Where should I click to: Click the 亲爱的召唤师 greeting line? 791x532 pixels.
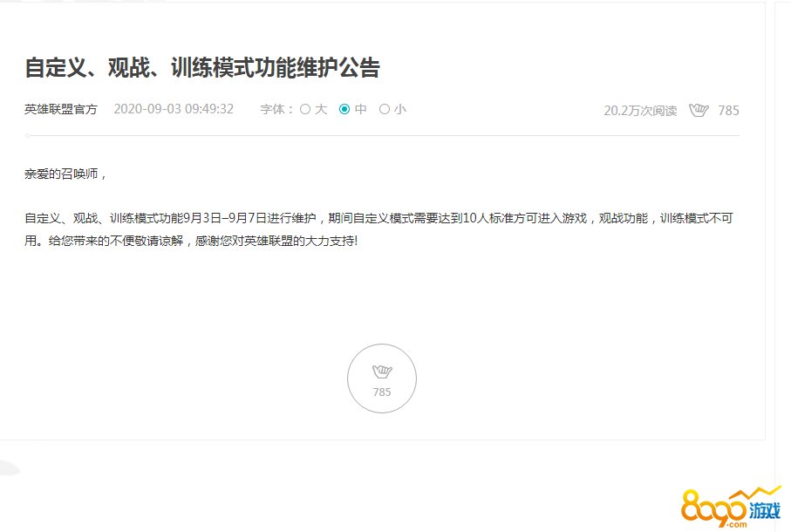[65, 174]
